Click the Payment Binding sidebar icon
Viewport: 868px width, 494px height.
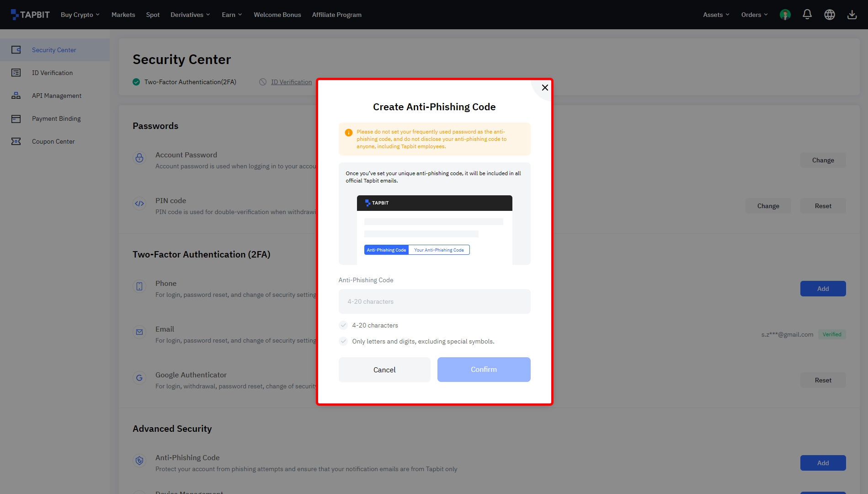coord(16,118)
